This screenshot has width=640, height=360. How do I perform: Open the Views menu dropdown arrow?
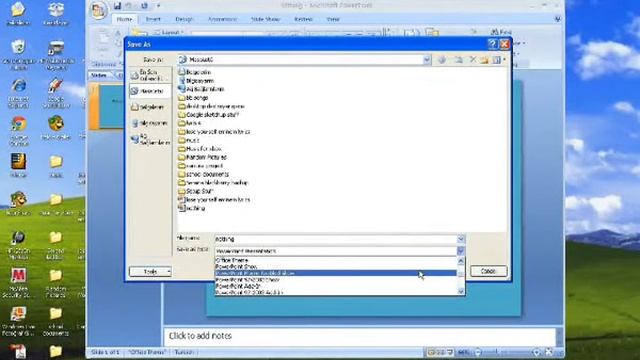[x=504, y=60]
